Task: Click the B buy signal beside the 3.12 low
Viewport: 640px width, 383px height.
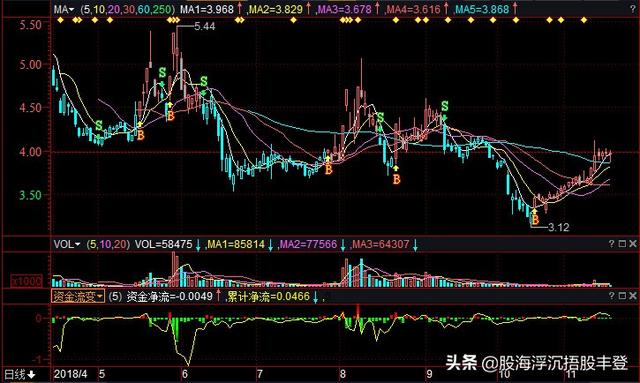Action: click(535, 220)
